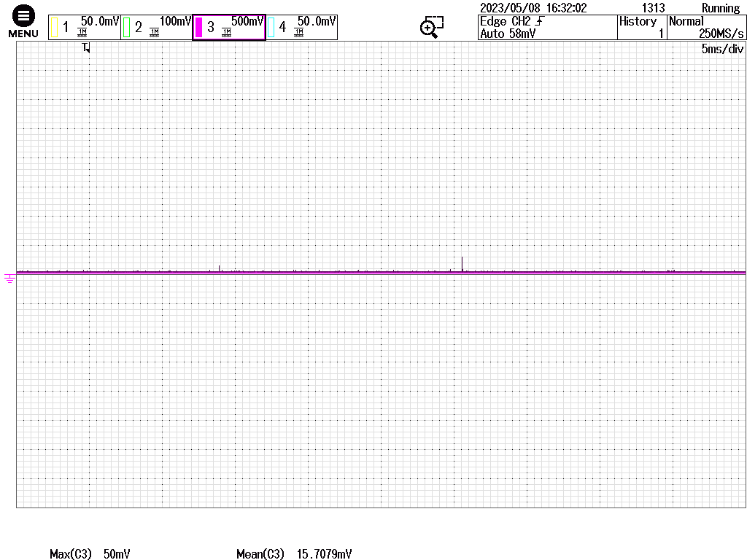This screenshot has width=747, height=560.
Task: Toggle channel 2 via its green swatch
Action: (126, 28)
